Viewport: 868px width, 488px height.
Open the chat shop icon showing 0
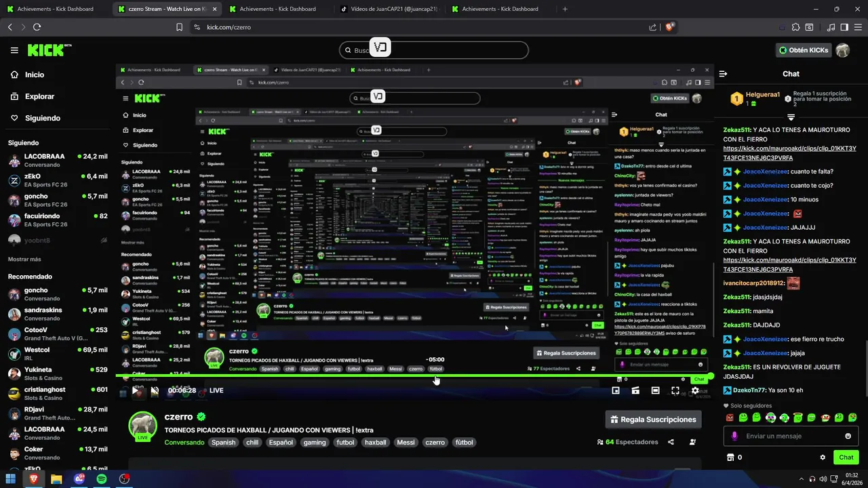(x=734, y=457)
